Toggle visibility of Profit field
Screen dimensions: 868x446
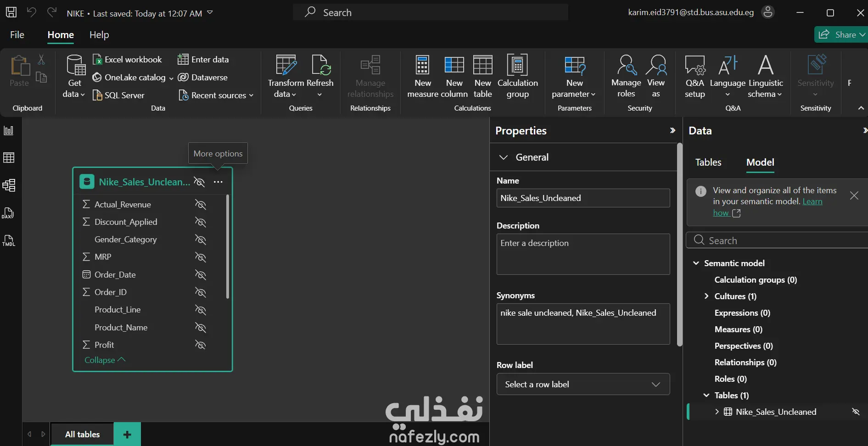201,345
